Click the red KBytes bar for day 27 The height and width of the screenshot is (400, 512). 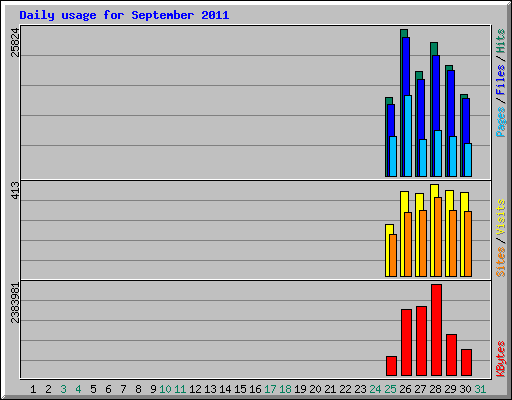pyautogui.click(x=421, y=341)
